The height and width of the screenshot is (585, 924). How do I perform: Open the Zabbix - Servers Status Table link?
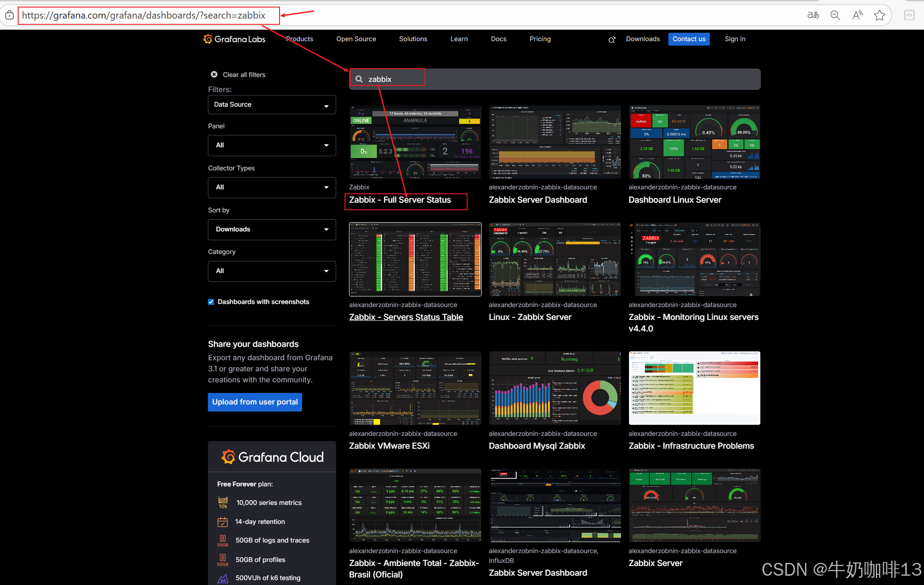[x=406, y=317]
